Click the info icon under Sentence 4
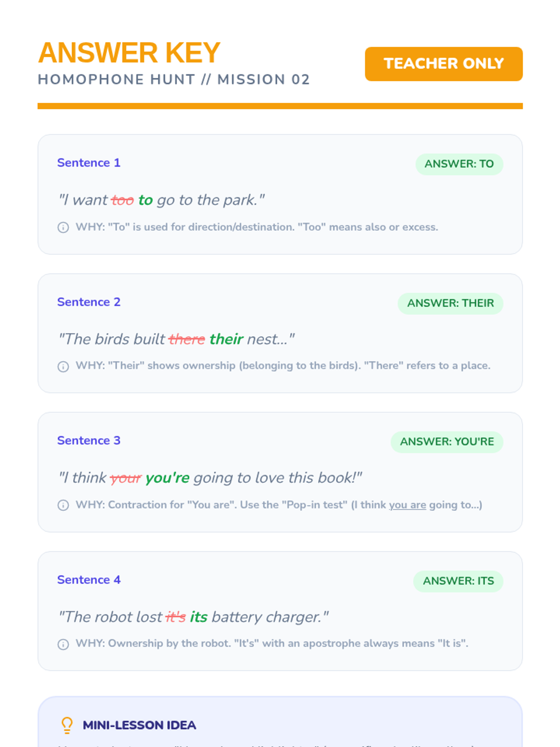 (63, 644)
